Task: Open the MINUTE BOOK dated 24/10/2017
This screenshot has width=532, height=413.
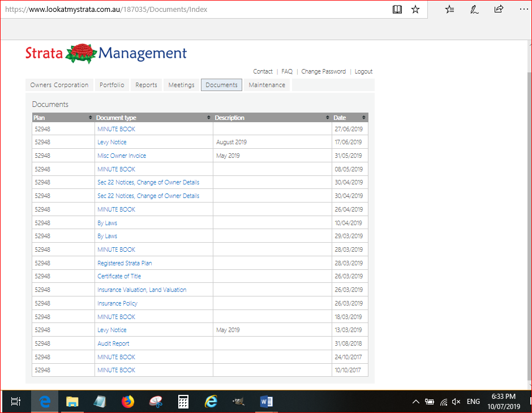Action: [117, 357]
